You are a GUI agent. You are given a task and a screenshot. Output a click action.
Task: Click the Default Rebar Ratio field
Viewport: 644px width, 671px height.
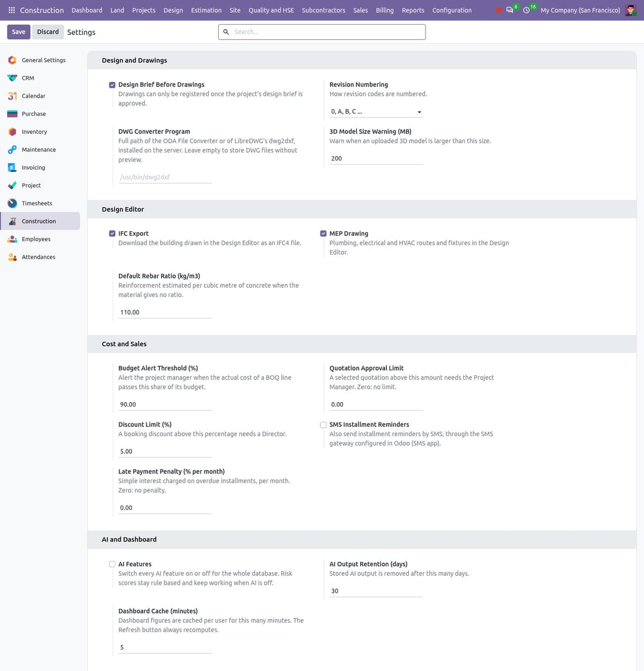click(x=165, y=312)
